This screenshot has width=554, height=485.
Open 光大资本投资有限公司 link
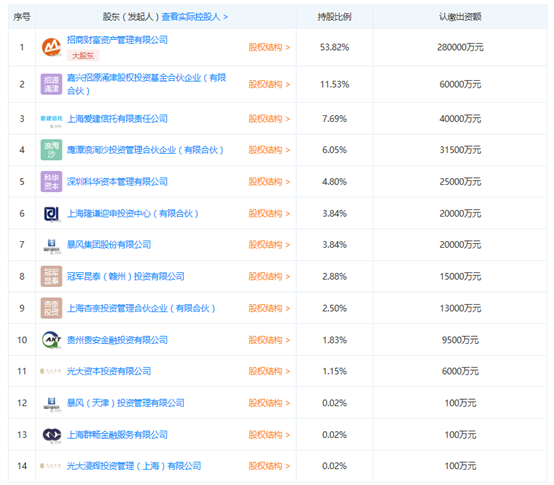click(x=109, y=371)
